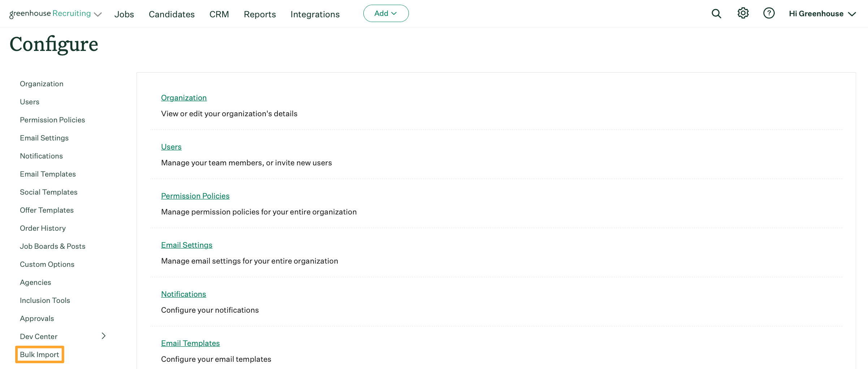This screenshot has height=369, width=868.
Task: Open the Reports section
Action: 260,14
